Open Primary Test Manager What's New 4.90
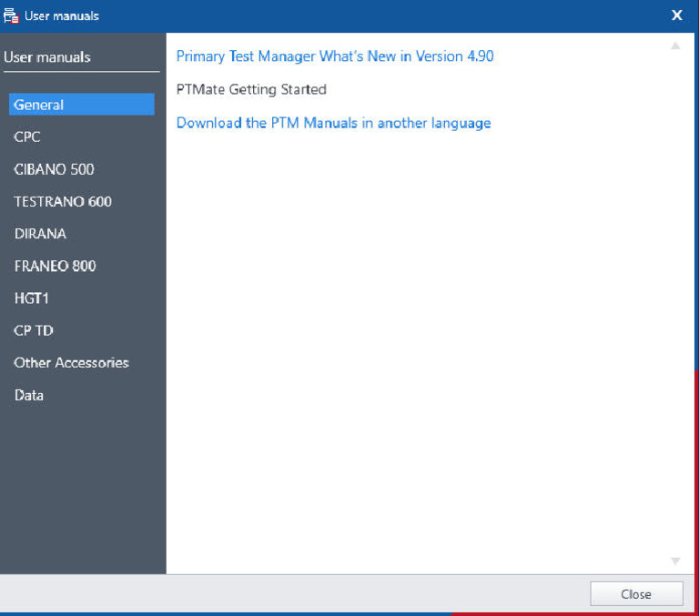Viewport: 699px width, 616px height. coord(335,56)
